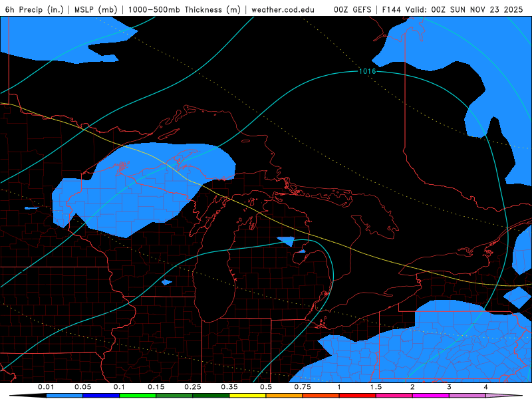Click the '0.25' legend value

coord(193,387)
